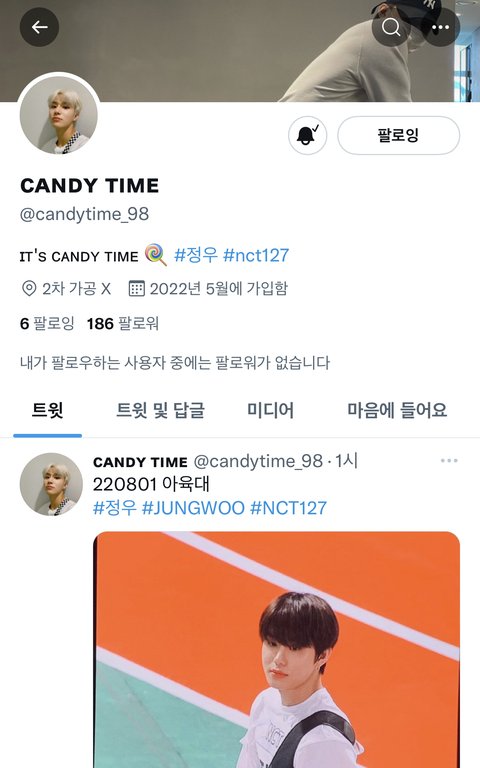This screenshot has height=768, width=480.
Task: Open the #JUNGWOO hashtag in the tweet
Action: click(x=193, y=508)
